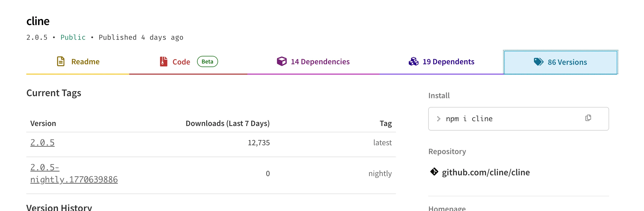644x211 pixels.
Task: Visit the github.com/cline/cline repository
Action: (486, 172)
